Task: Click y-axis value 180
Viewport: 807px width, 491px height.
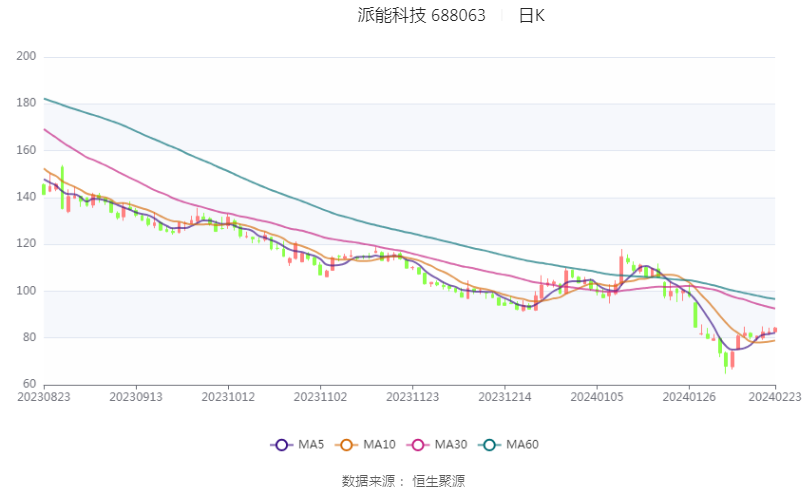Action: click(x=26, y=103)
